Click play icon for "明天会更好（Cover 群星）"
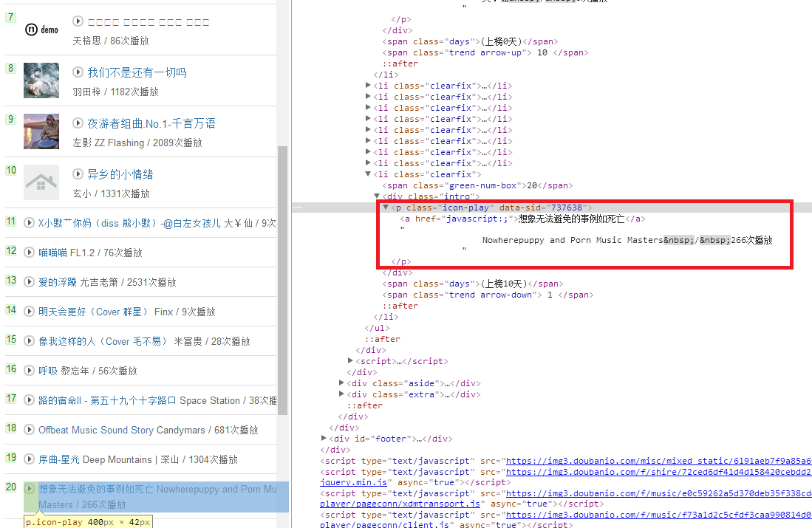Viewport: 812px width, 528px height. tap(28, 312)
